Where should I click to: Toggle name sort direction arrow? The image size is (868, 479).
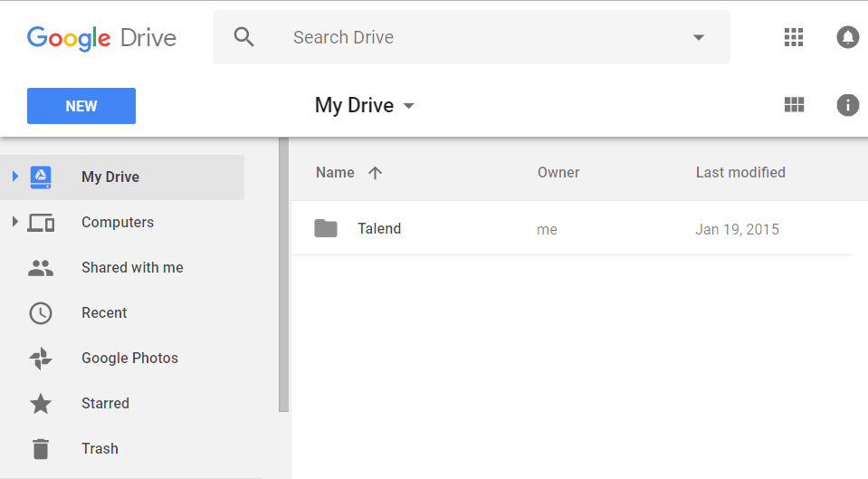click(376, 173)
